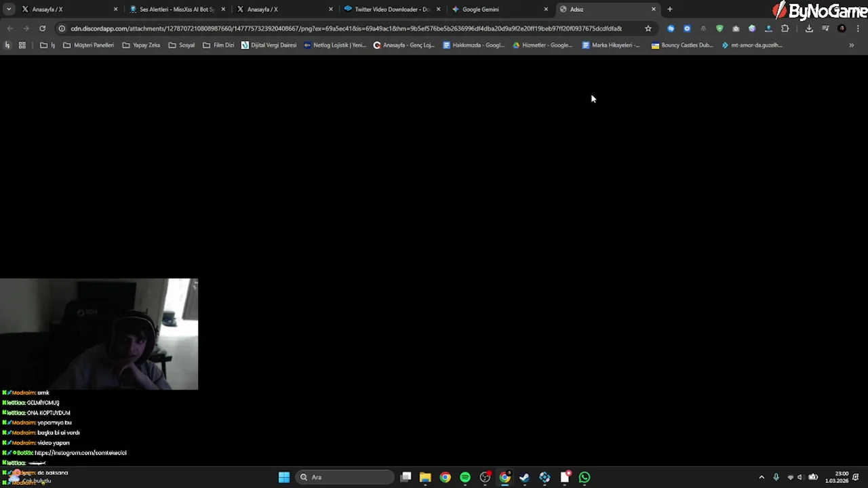Image resolution: width=868 pixels, height=488 pixels.
Task: Open the Bouncy Castles Dub bookmark
Action: pos(682,45)
